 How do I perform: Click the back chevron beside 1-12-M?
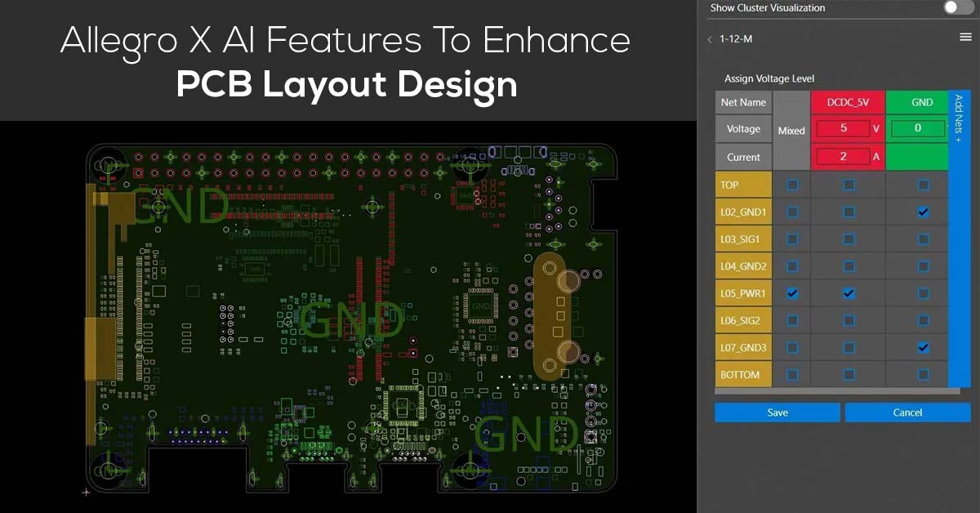(x=710, y=37)
